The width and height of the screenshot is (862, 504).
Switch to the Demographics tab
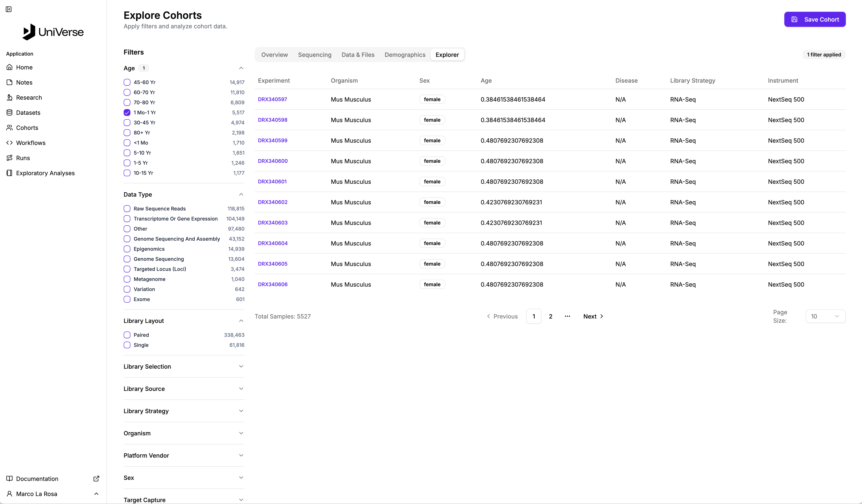(x=405, y=55)
